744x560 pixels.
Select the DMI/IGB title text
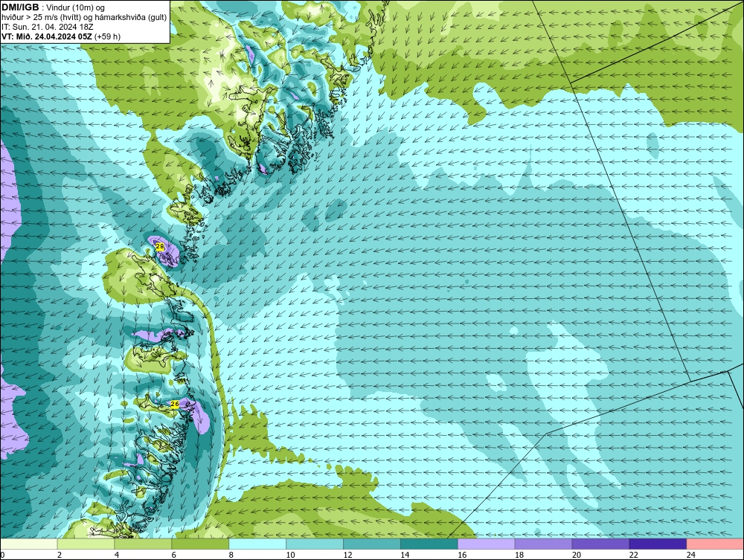coord(20,7)
